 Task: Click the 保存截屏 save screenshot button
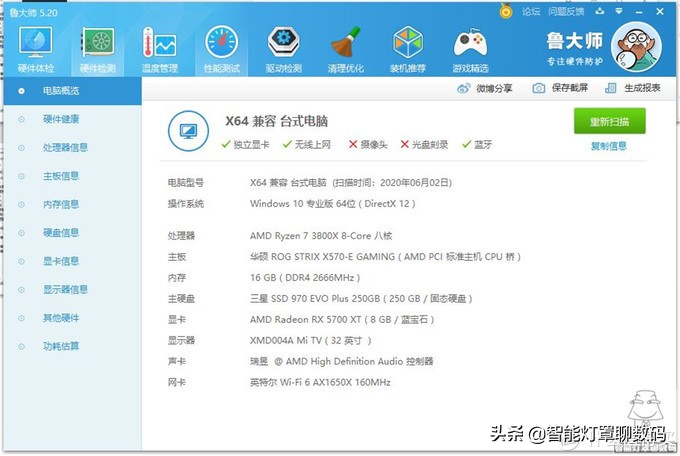click(560, 88)
